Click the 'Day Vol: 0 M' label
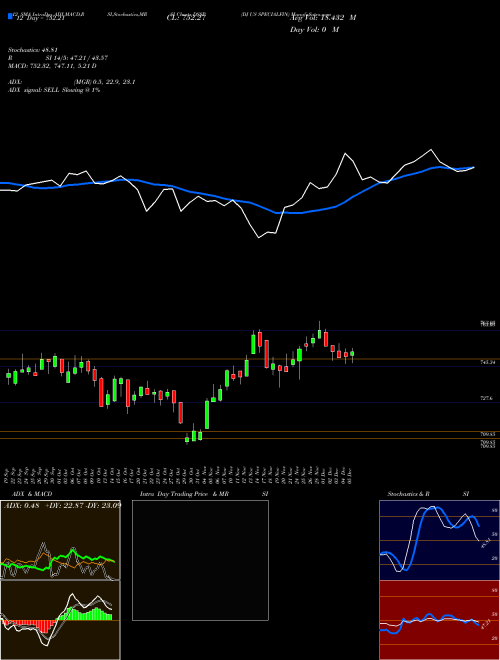Viewport: 500px width, 660px height. click(x=314, y=30)
